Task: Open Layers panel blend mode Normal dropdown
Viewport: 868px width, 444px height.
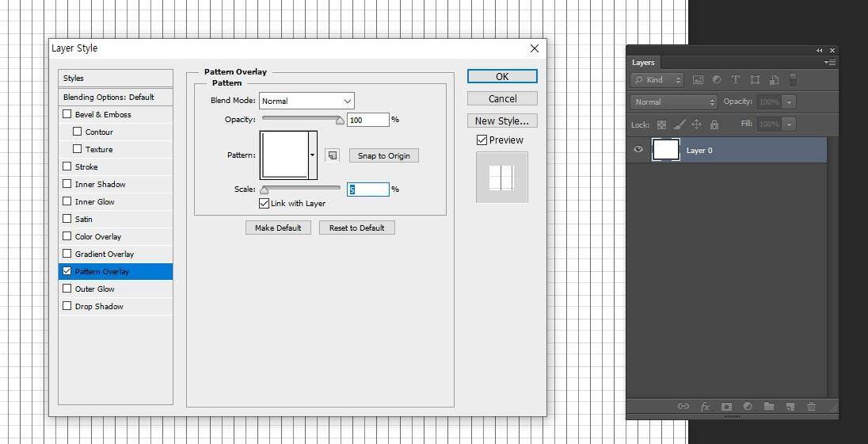Action: click(674, 102)
